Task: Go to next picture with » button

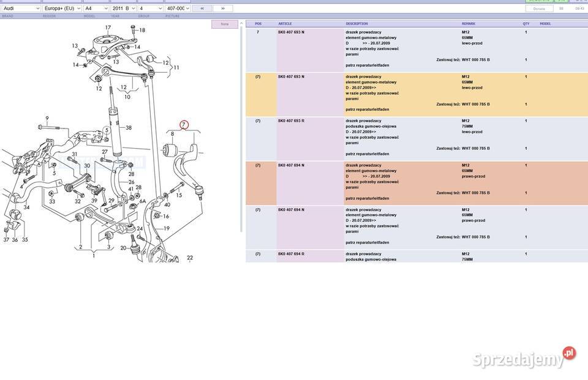Action: point(222,9)
